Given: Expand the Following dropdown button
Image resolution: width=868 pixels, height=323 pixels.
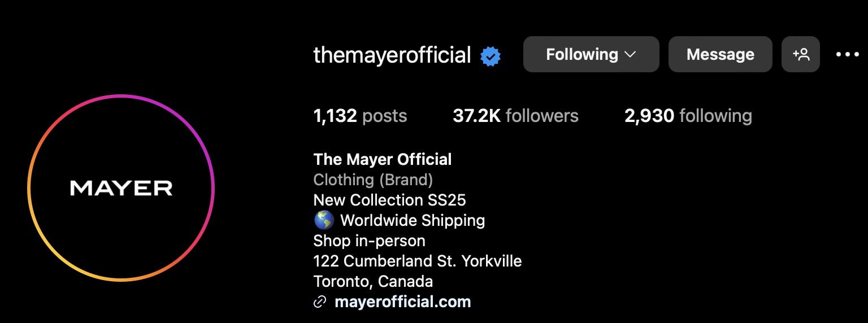Looking at the screenshot, I should (x=591, y=54).
